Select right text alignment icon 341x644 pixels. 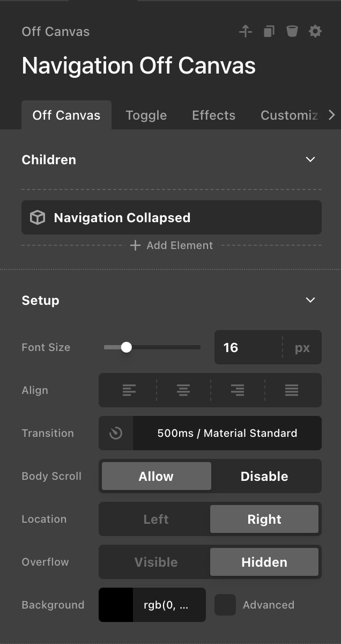[238, 390]
